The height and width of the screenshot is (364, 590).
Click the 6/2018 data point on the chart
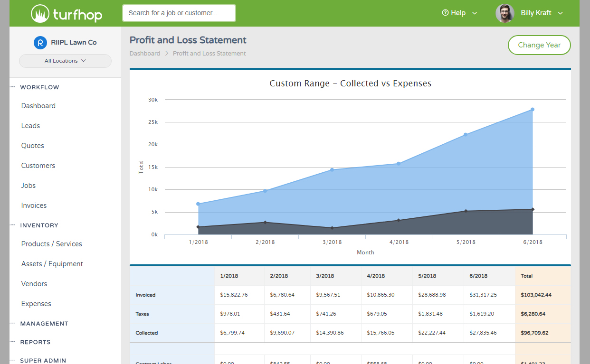point(533,109)
